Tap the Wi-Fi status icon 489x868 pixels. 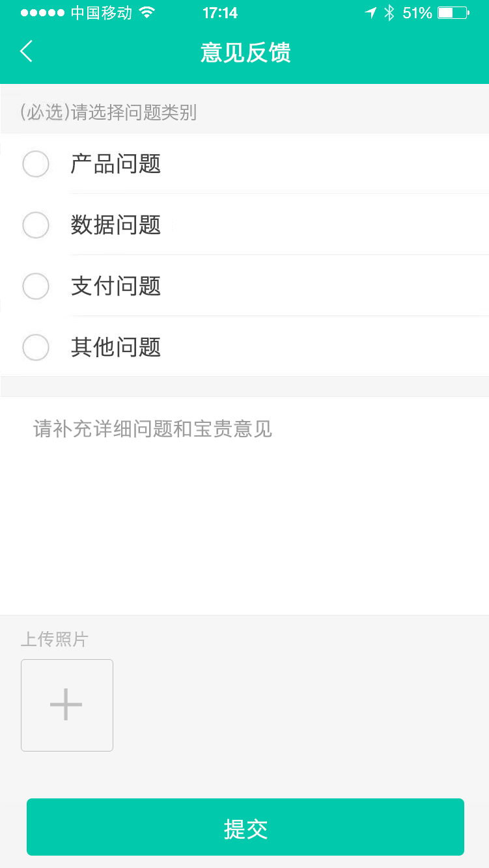148,12
